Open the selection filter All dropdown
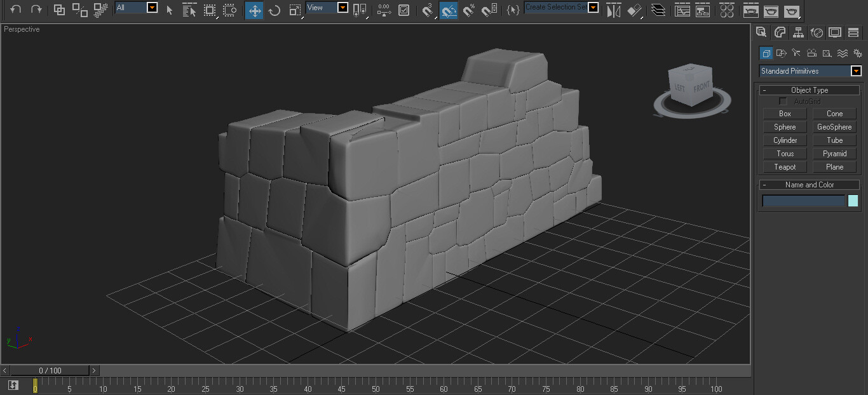The width and height of the screenshot is (868, 395). point(152,8)
